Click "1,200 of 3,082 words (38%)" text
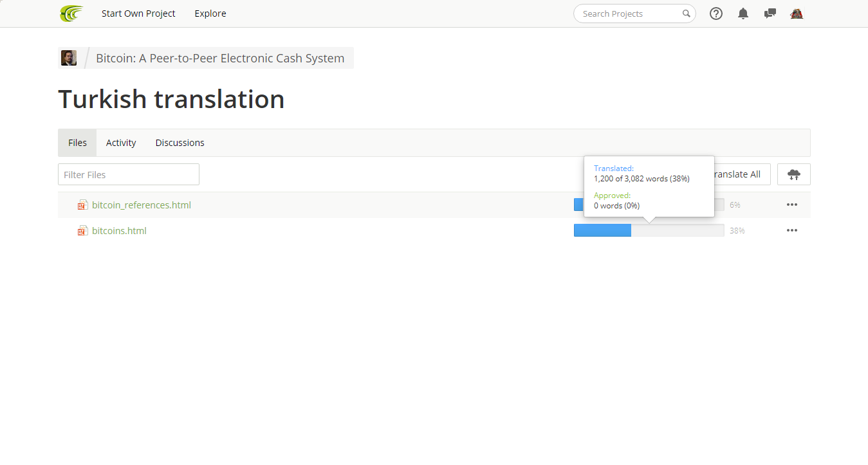The height and width of the screenshot is (465, 868). pos(642,179)
